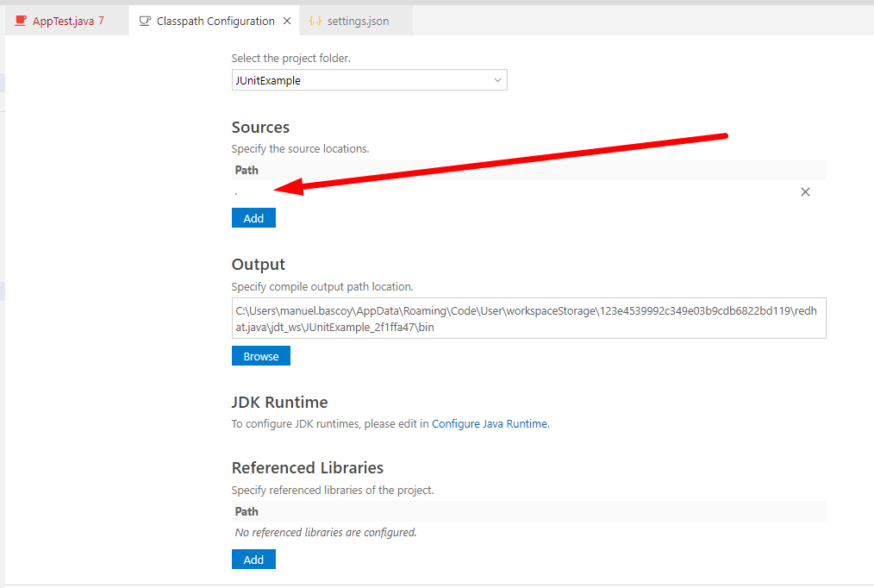
Task: Remove the '.' source path with X icon
Action: [x=805, y=192]
